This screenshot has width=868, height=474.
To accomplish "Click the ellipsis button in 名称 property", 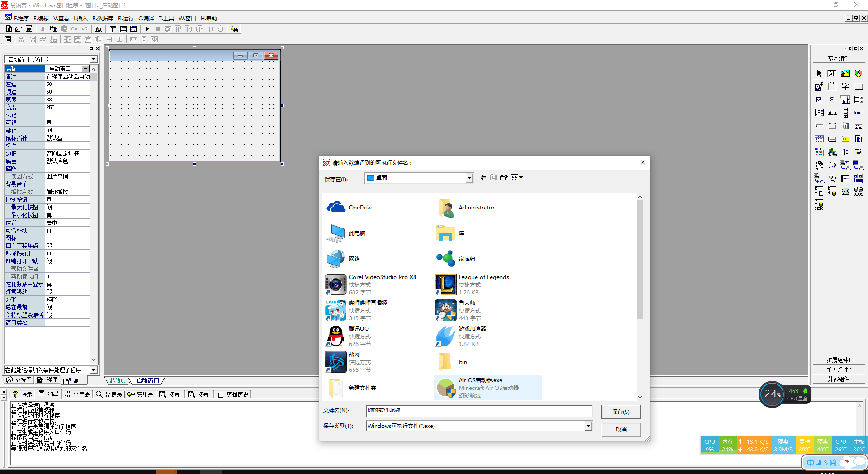I will [85, 69].
